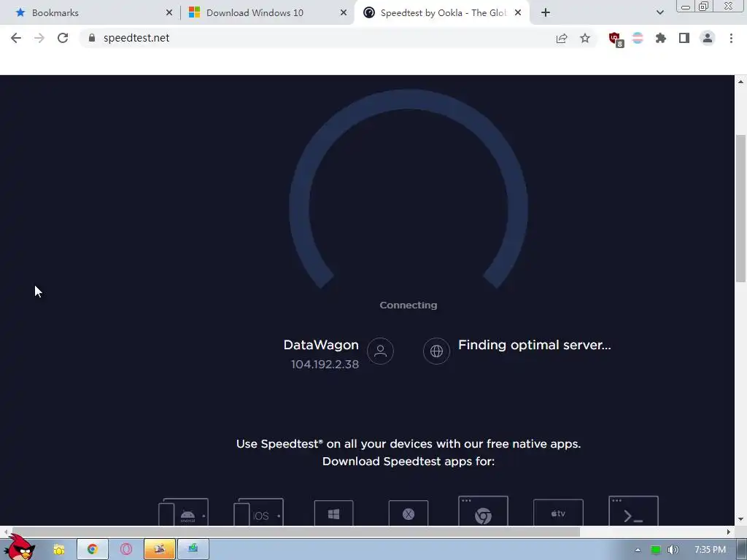Open Opera from the taskbar
Screen dimensions: 747x560
(x=126, y=550)
